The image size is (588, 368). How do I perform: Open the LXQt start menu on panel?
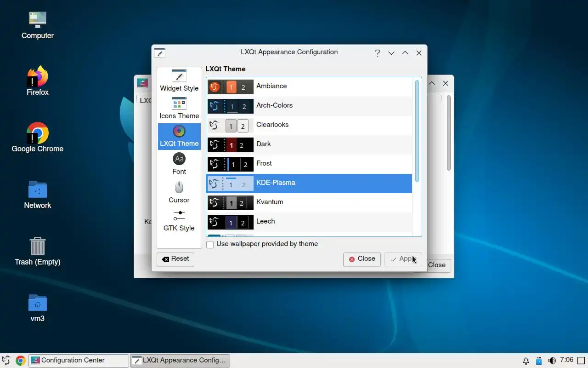click(x=6, y=361)
